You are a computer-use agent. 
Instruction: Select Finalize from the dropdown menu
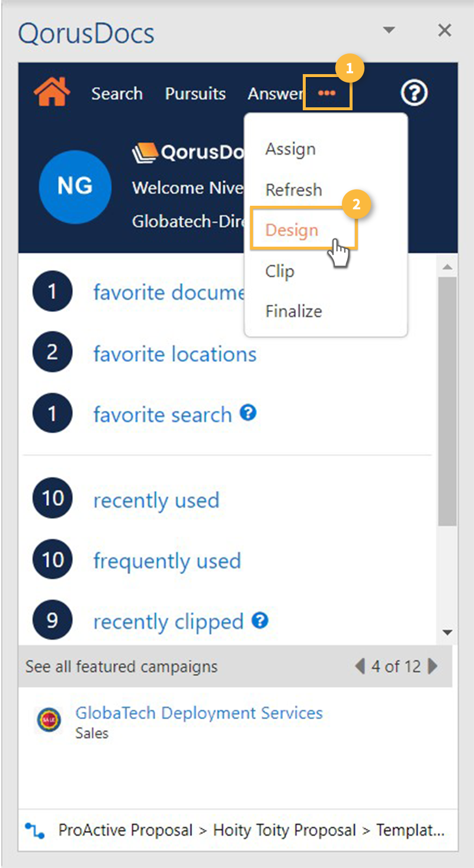[294, 311]
